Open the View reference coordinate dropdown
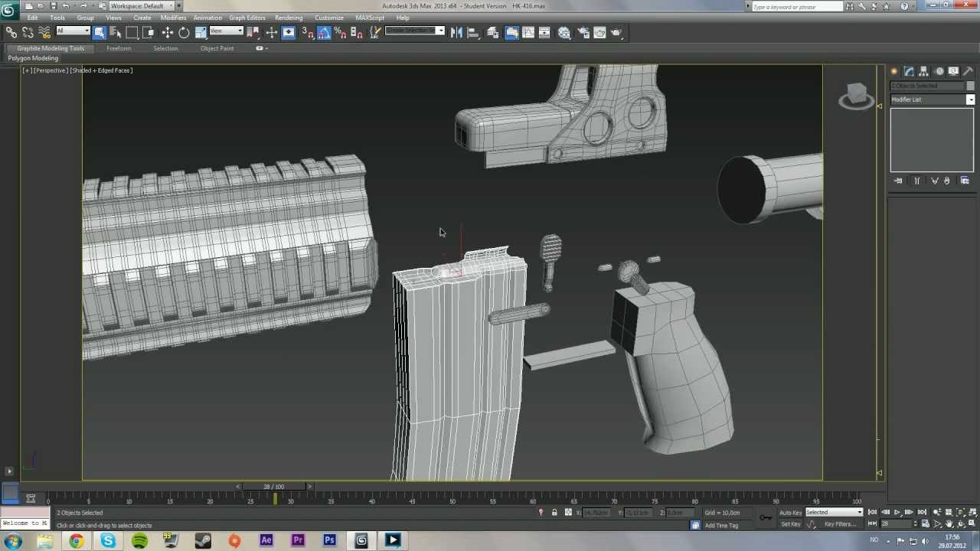Image resolution: width=980 pixels, height=551 pixels. pos(226,31)
